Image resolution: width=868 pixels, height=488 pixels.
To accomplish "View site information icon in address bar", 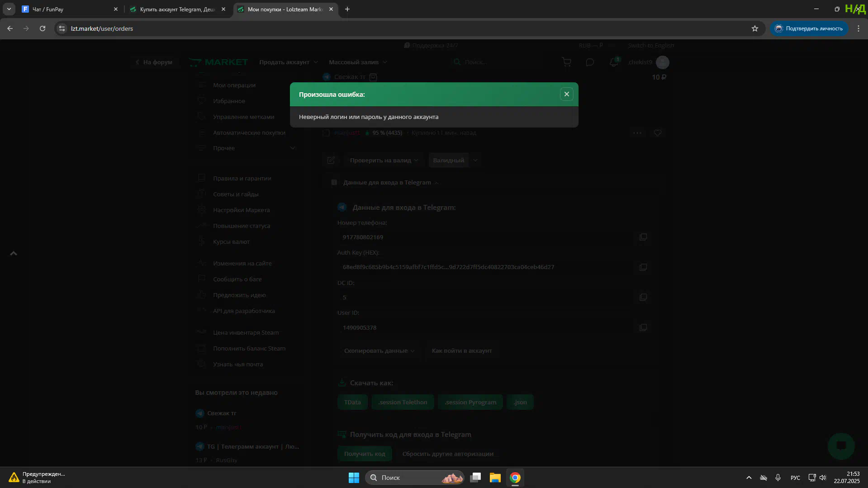I will pos(62,28).
